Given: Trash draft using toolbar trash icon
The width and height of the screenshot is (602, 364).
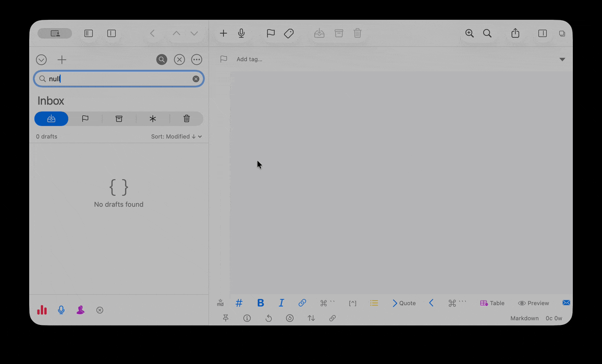Looking at the screenshot, I should point(358,33).
